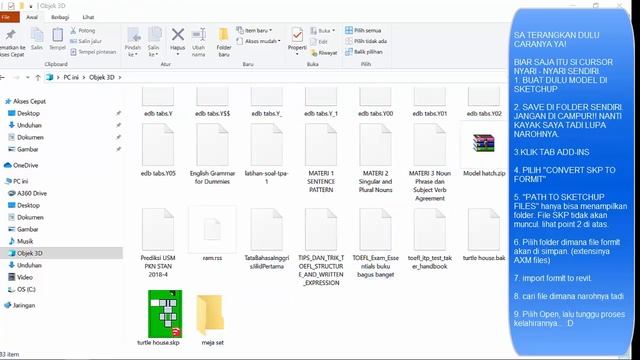Open the Item baru dropdown
This screenshot has width=640, height=360.
tap(254, 31)
